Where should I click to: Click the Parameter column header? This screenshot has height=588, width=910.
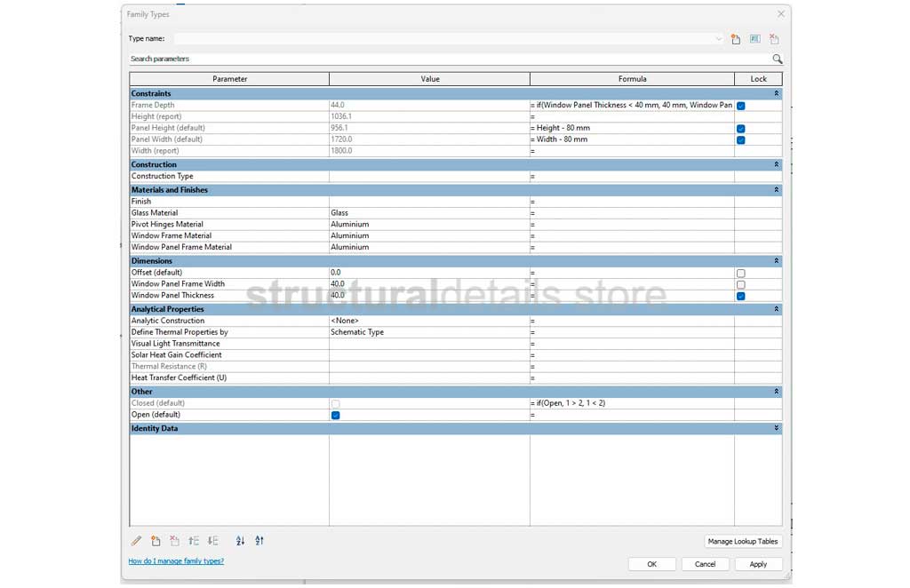[x=229, y=79]
